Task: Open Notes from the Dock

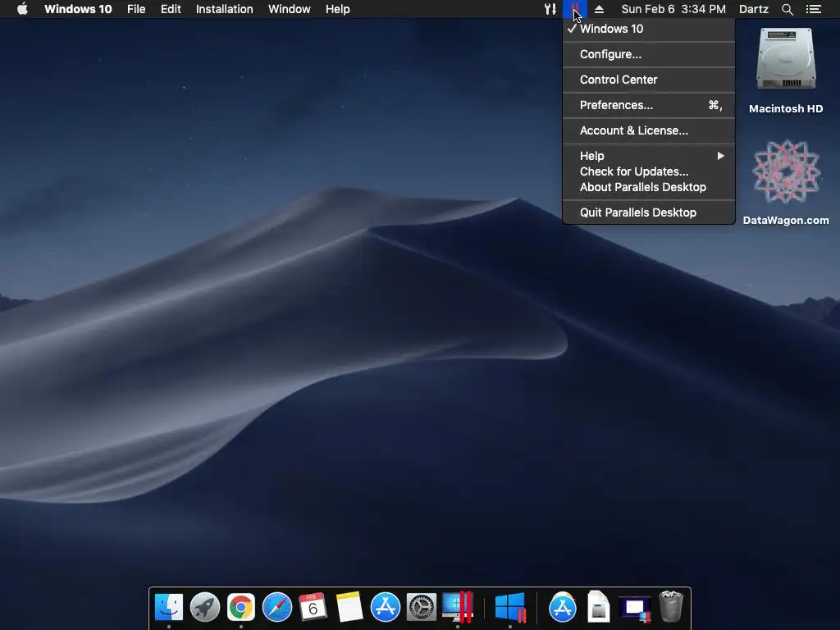Action: point(349,608)
